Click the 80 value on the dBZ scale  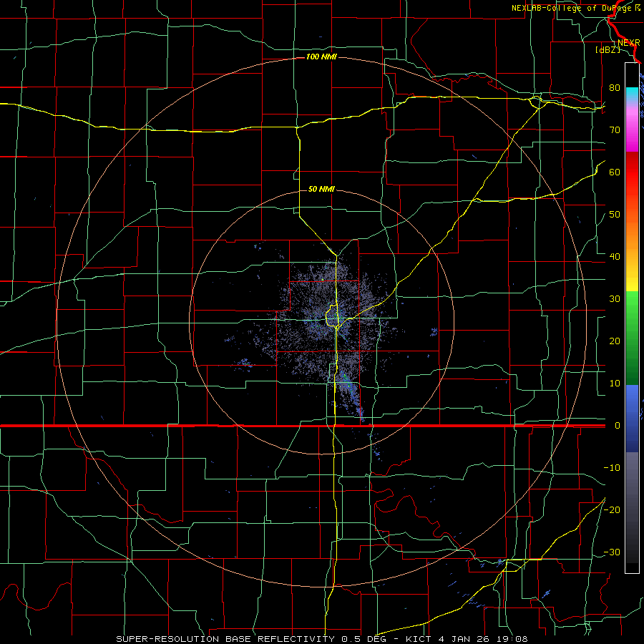pyautogui.click(x=615, y=88)
